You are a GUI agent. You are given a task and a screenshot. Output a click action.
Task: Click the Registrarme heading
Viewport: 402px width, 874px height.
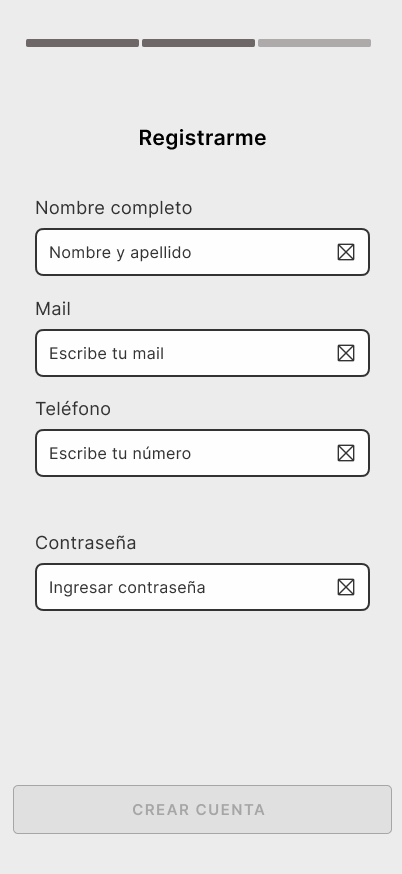pyautogui.click(x=202, y=138)
